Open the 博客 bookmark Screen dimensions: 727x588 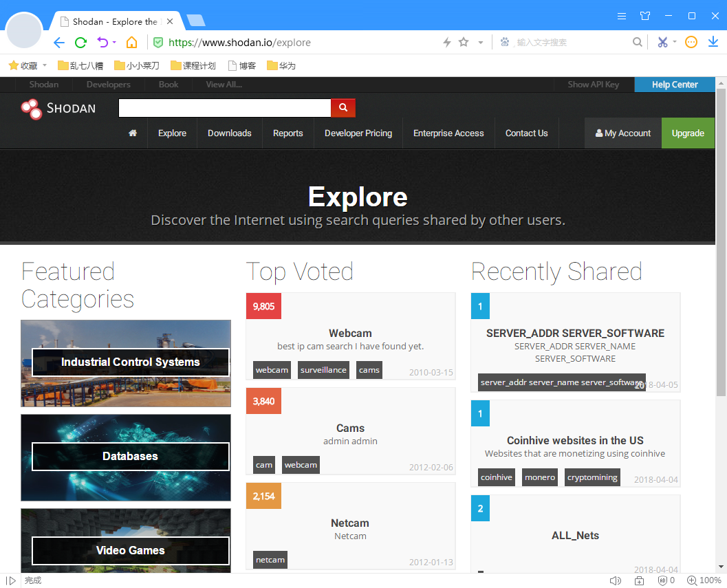click(x=242, y=66)
